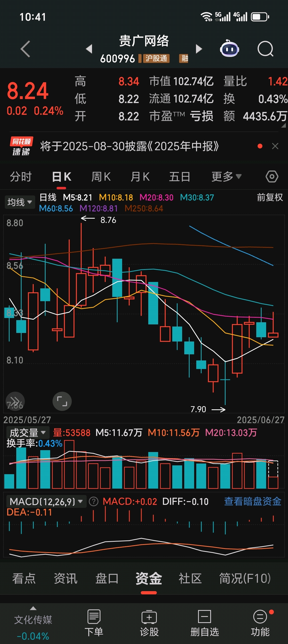Tap the M5:8.21 moving average label
288x644 pixels.
pos(78,197)
